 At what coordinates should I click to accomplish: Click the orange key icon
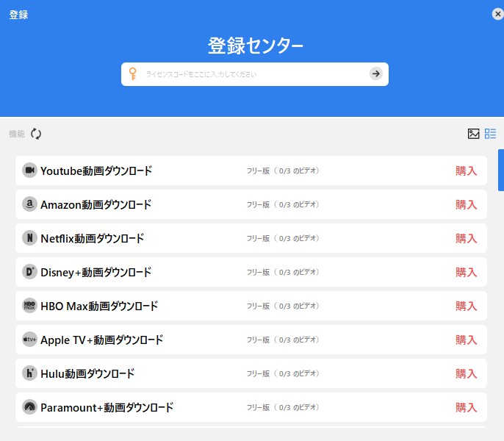[x=132, y=73]
